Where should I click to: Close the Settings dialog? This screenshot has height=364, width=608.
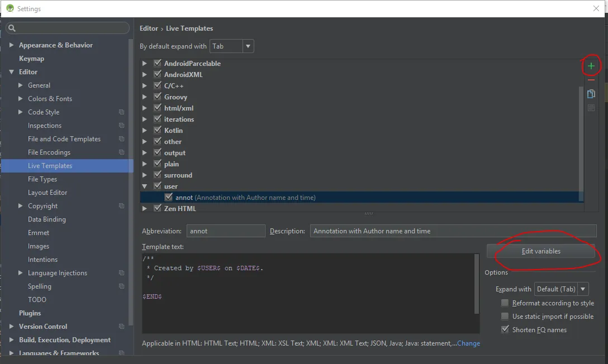(596, 8)
